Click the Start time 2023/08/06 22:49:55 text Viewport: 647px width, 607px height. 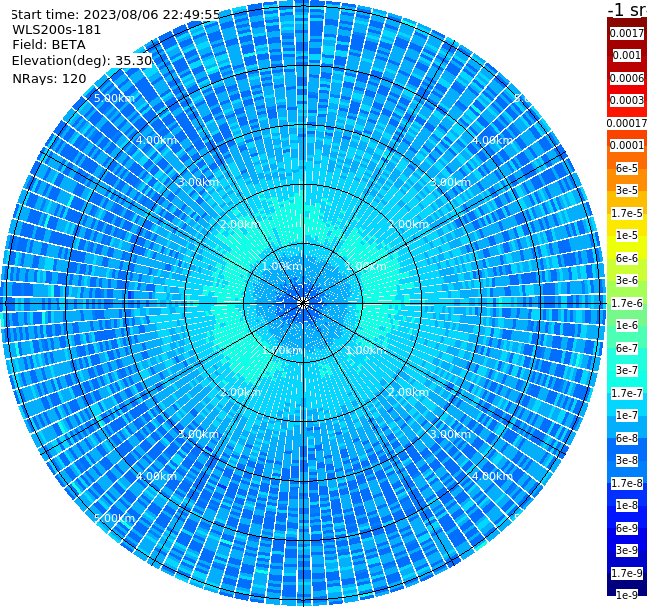click(x=116, y=14)
